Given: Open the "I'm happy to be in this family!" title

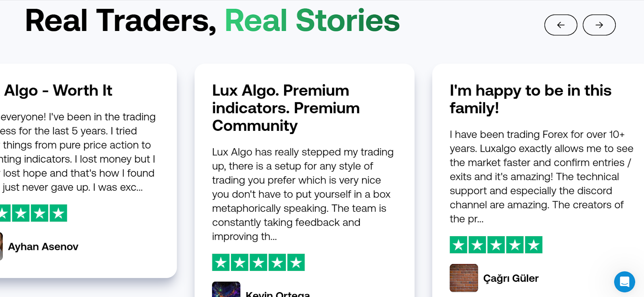Looking at the screenshot, I should coord(530,99).
